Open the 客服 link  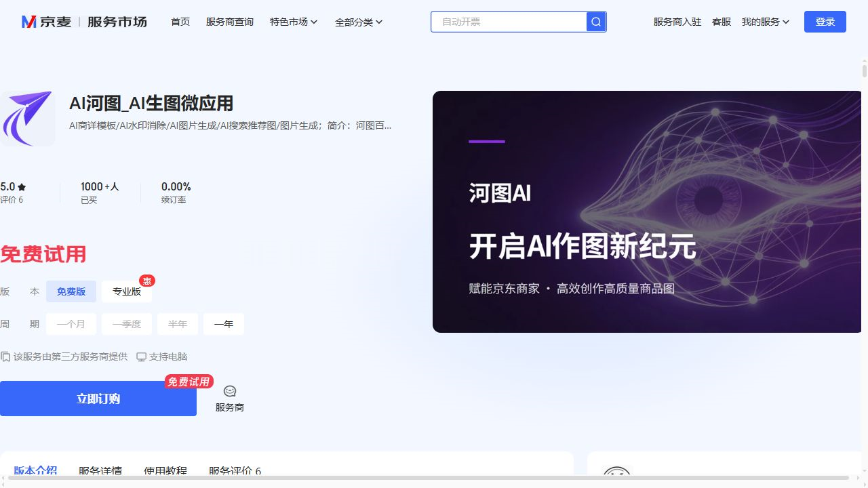[722, 22]
